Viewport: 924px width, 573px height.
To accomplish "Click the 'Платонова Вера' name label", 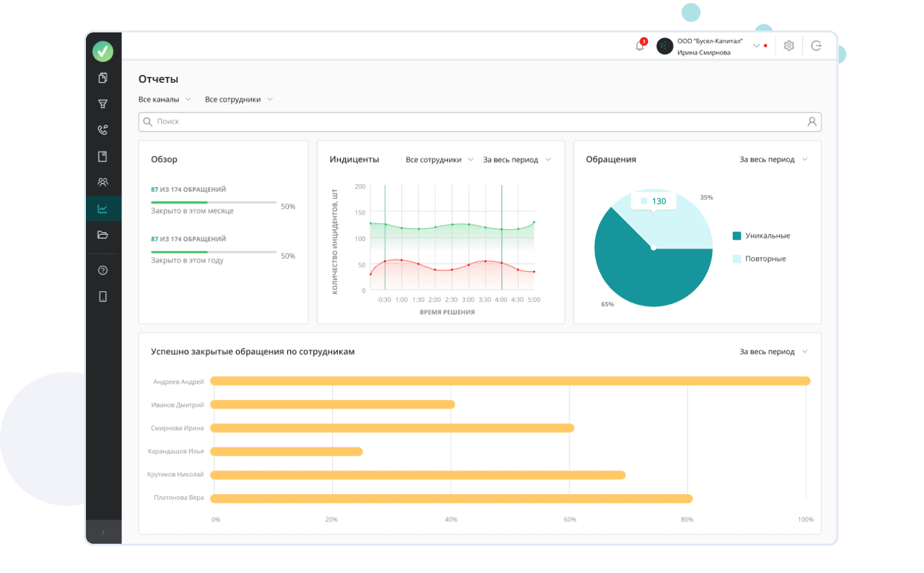I will click(x=179, y=498).
